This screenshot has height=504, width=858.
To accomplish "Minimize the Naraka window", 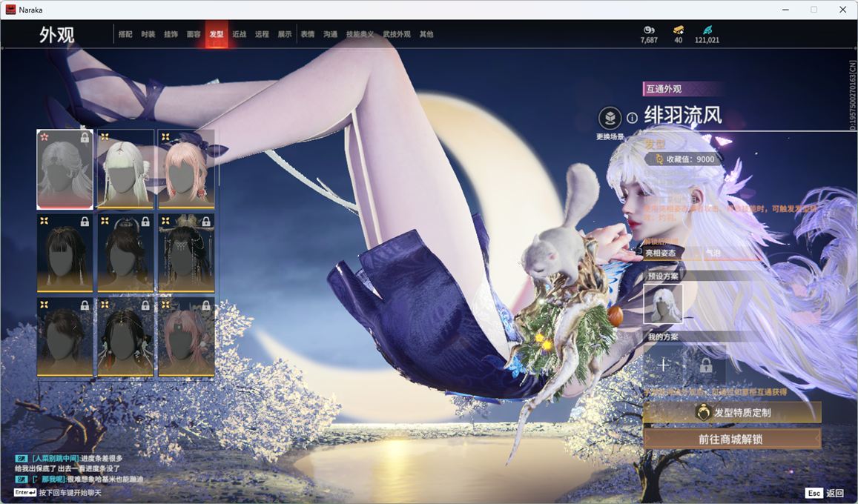I will click(x=785, y=10).
